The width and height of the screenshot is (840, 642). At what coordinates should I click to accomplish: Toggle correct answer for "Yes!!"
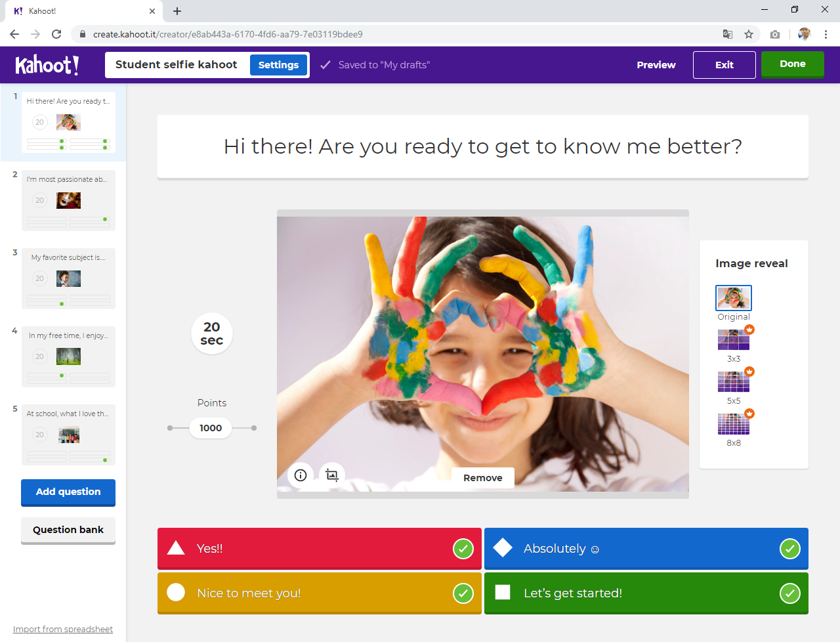463,549
